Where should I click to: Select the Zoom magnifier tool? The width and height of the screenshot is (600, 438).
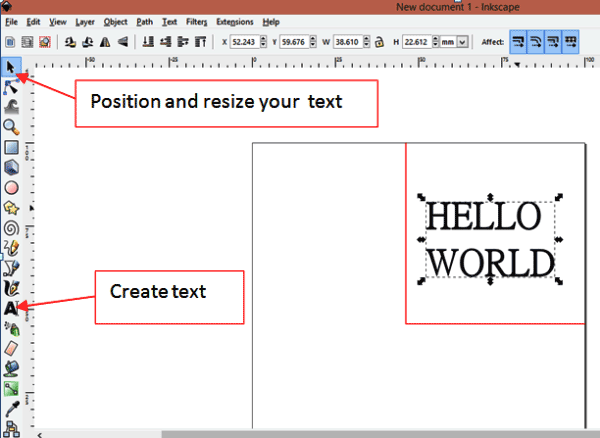tap(11, 127)
